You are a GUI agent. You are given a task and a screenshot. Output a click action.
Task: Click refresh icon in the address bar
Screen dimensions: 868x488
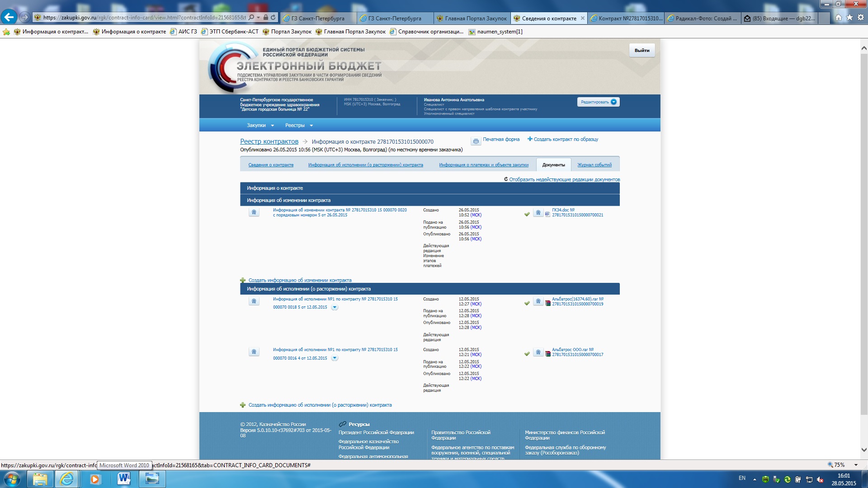pos(273,18)
